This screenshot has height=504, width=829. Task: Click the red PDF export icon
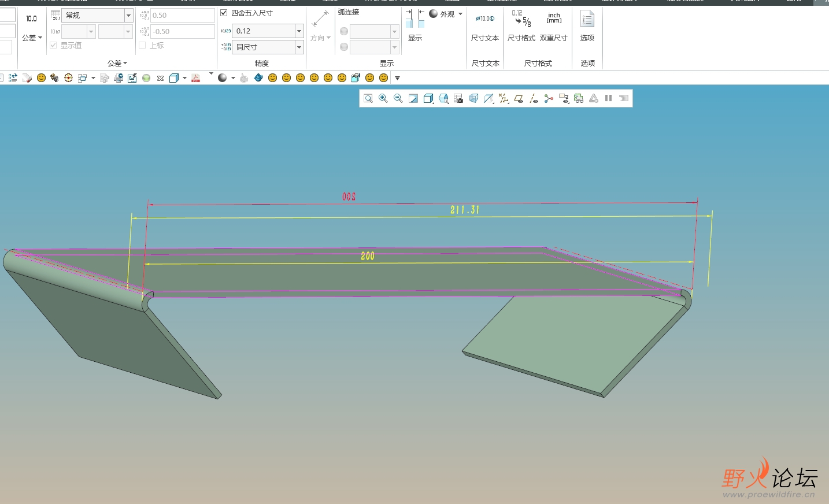click(196, 78)
